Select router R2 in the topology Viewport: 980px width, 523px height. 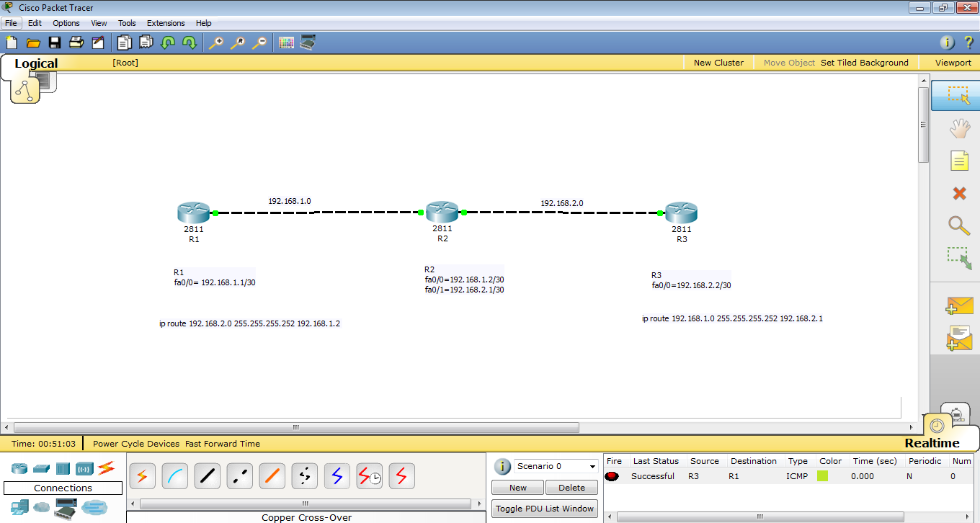[x=442, y=212]
